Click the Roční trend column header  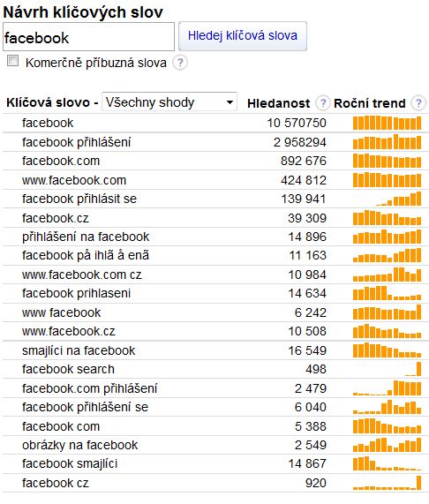[x=370, y=103]
